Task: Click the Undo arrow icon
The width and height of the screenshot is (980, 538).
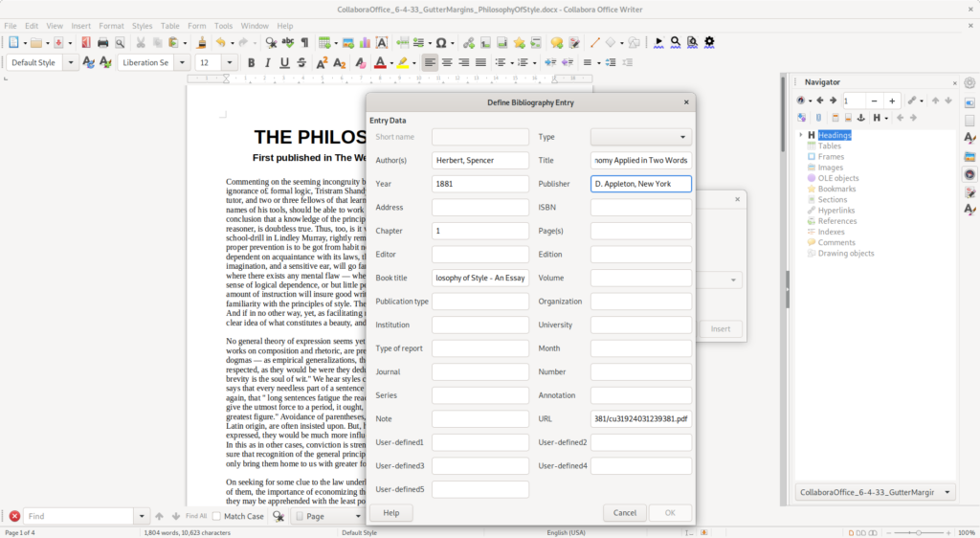Action: click(x=220, y=42)
